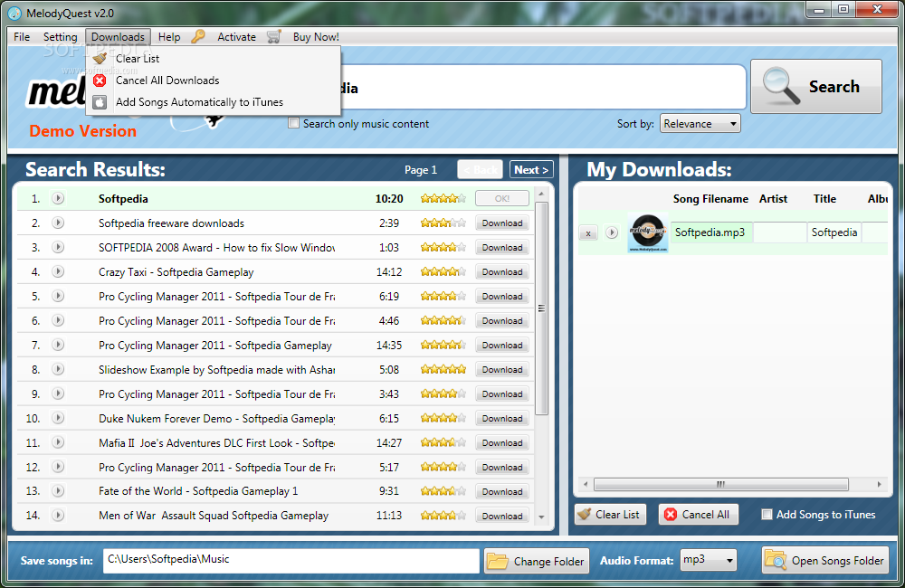The height and width of the screenshot is (588, 905).
Task: Play preview of result number 5
Action: [x=58, y=296]
